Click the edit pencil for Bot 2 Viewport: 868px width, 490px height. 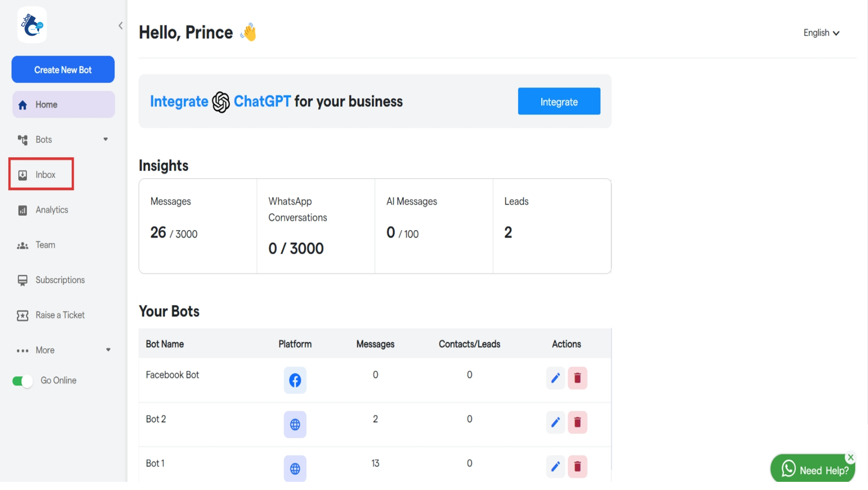point(555,422)
